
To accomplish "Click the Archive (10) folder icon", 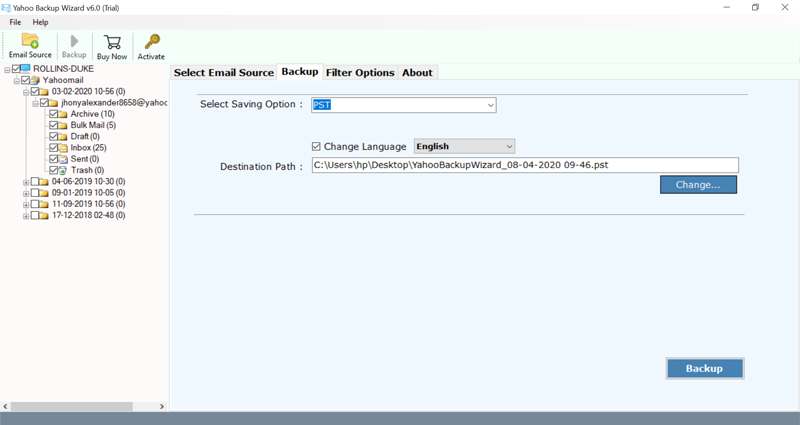I will coord(63,114).
